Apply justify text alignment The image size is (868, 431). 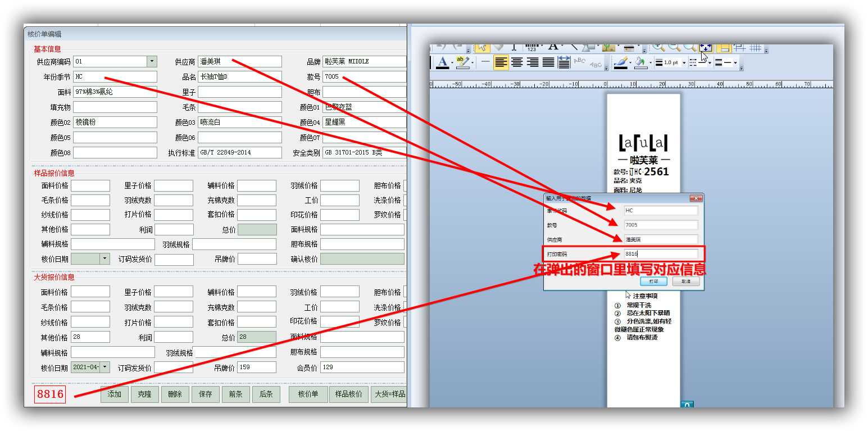pos(548,62)
